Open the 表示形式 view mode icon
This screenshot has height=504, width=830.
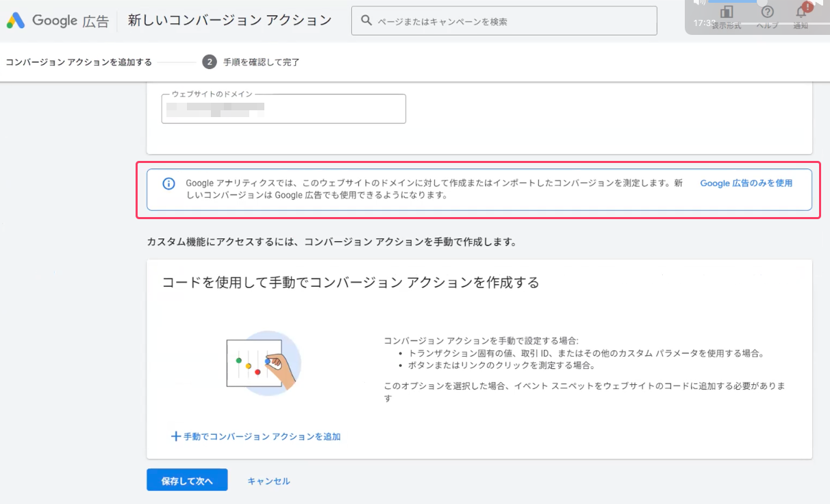(x=727, y=12)
